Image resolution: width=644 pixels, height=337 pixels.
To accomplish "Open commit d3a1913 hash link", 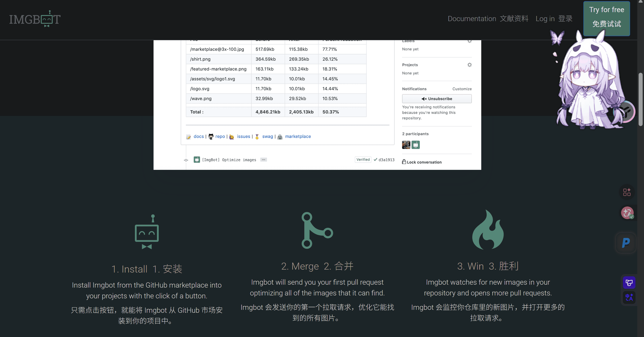I will tap(386, 160).
